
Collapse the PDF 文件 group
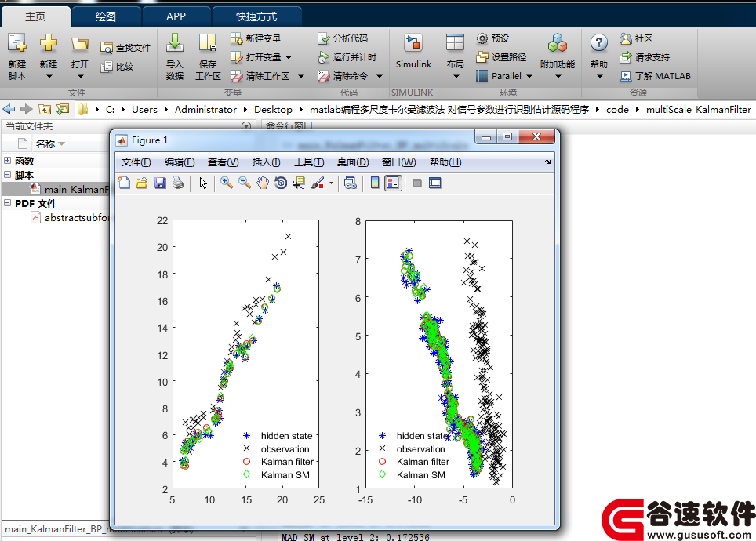7,203
